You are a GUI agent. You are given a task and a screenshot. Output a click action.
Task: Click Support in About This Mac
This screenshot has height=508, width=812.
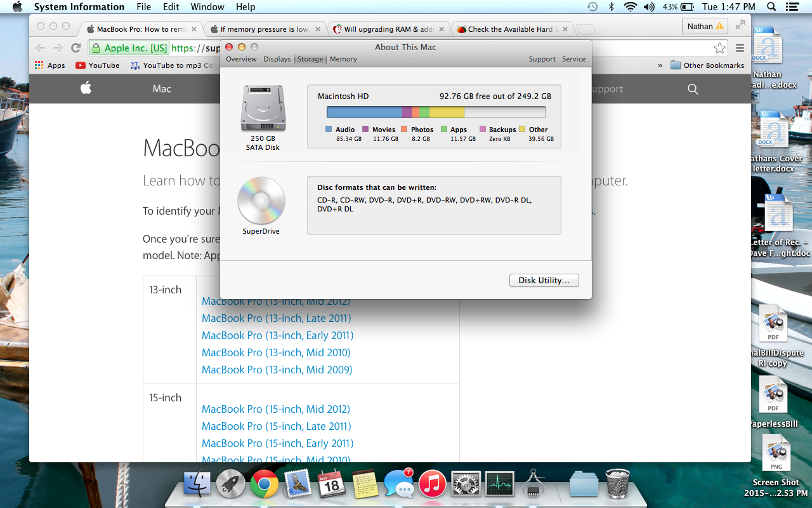(x=542, y=59)
